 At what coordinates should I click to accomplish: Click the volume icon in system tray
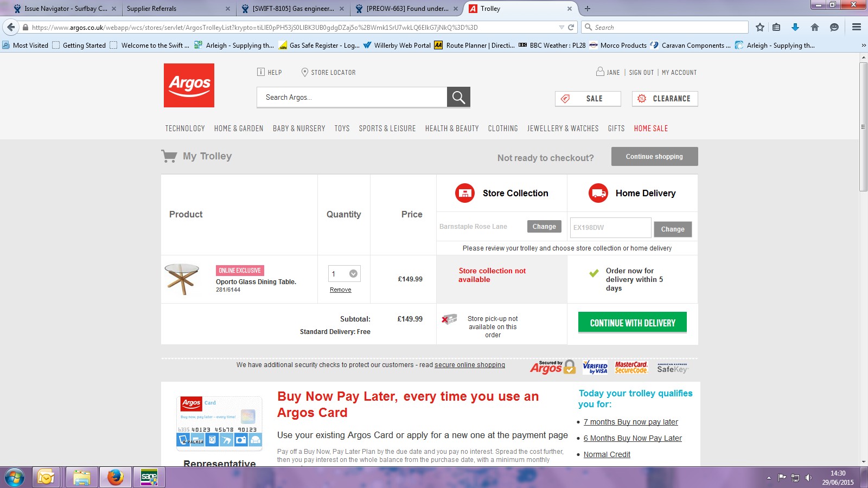[809, 478]
